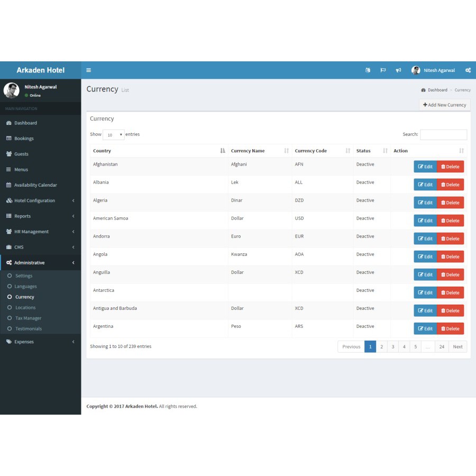Open the flag notifications icon
This screenshot has height=476, width=476.
pyautogui.click(x=383, y=70)
